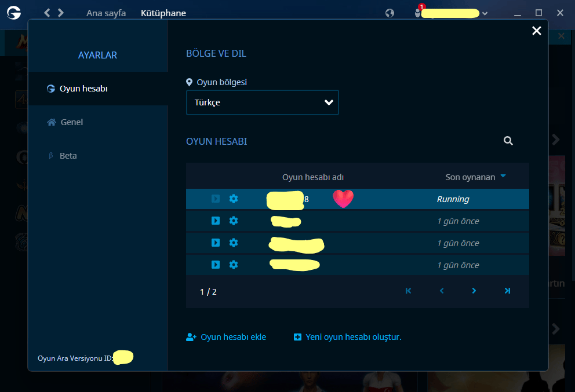This screenshot has height=392, width=575.
Task: Open gear settings for the Running account
Action: coord(234,199)
